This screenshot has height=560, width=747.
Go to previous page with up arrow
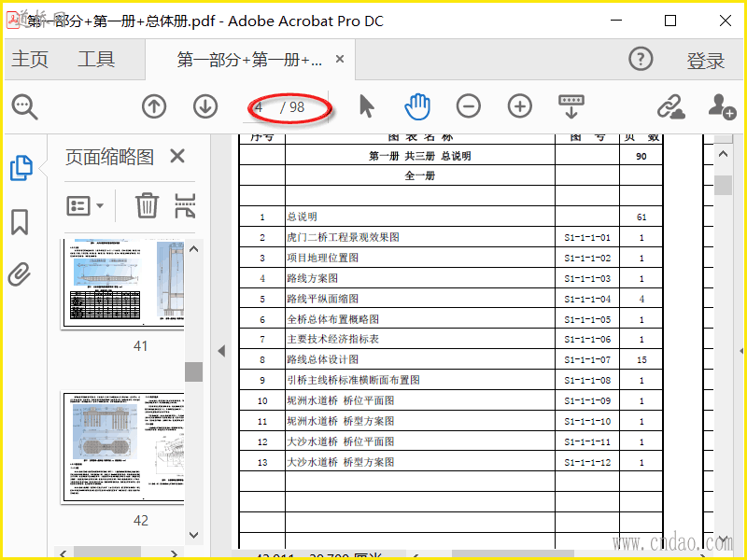[x=154, y=106]
